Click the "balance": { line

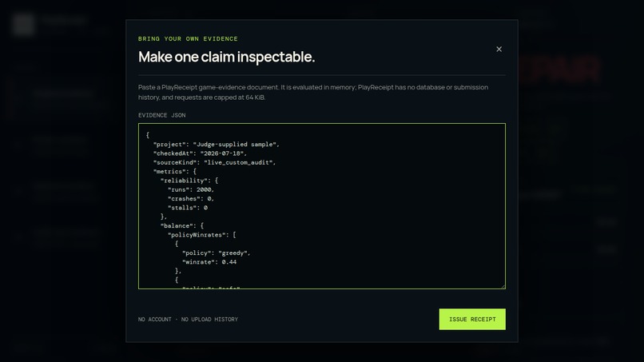pos(182,225)
